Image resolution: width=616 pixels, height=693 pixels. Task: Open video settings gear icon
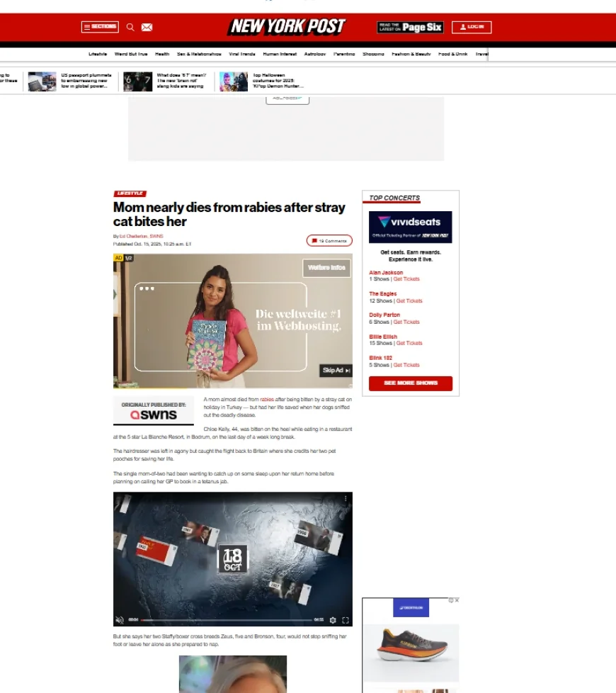pos(333,620)
